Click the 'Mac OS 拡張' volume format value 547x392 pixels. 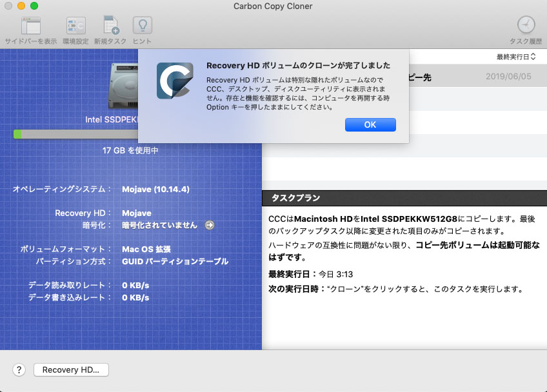point(146,250)
